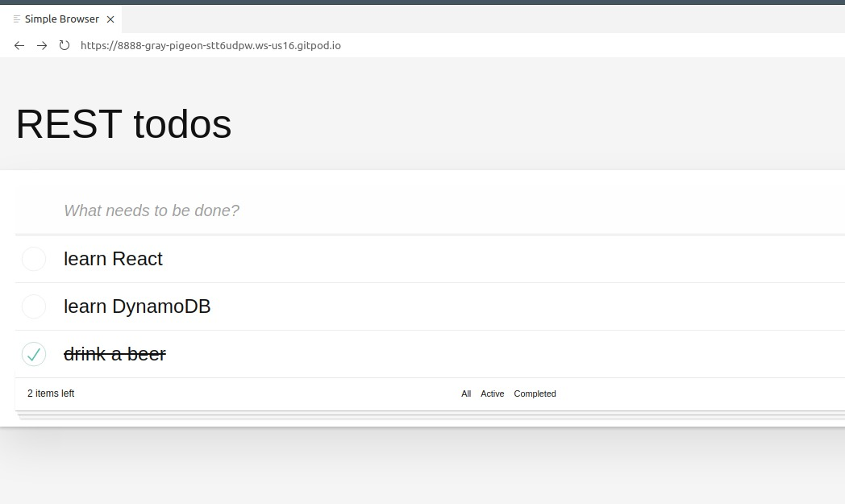Show only Active todos
The image size is (845, 504).
493,394
